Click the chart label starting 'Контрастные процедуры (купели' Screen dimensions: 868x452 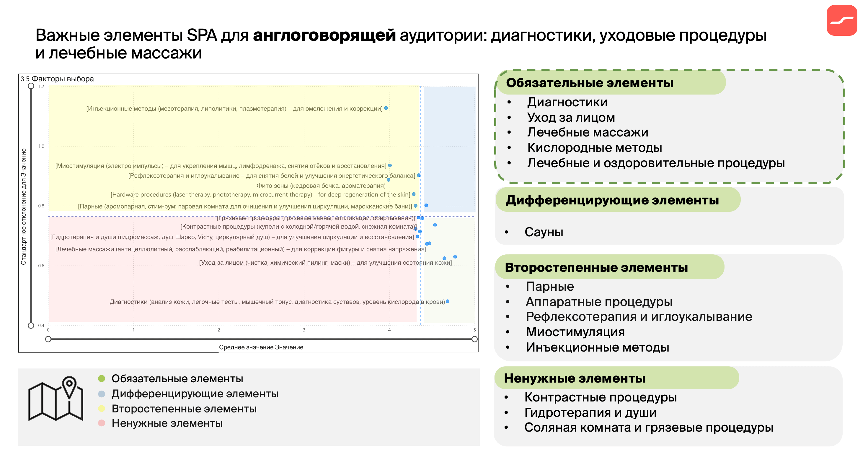[298, 227]
